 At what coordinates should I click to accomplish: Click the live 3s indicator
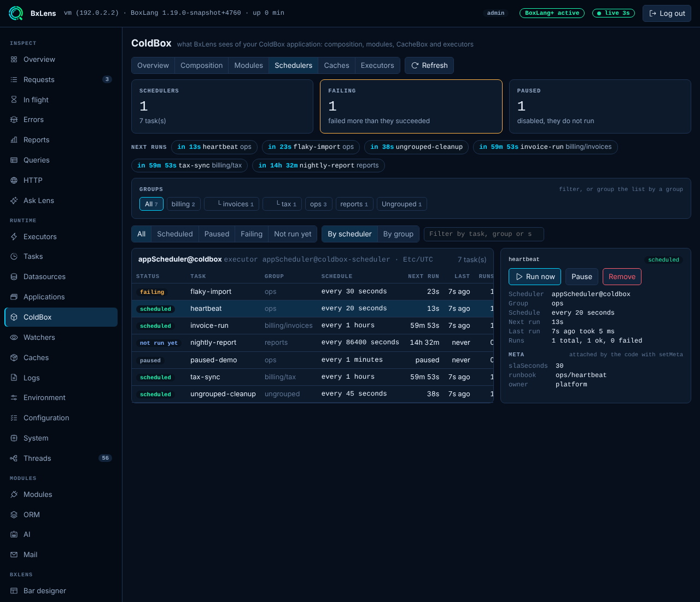point(614,13)
